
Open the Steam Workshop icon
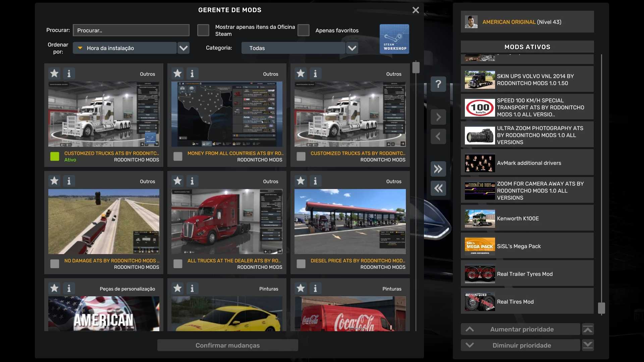[394, 39]
